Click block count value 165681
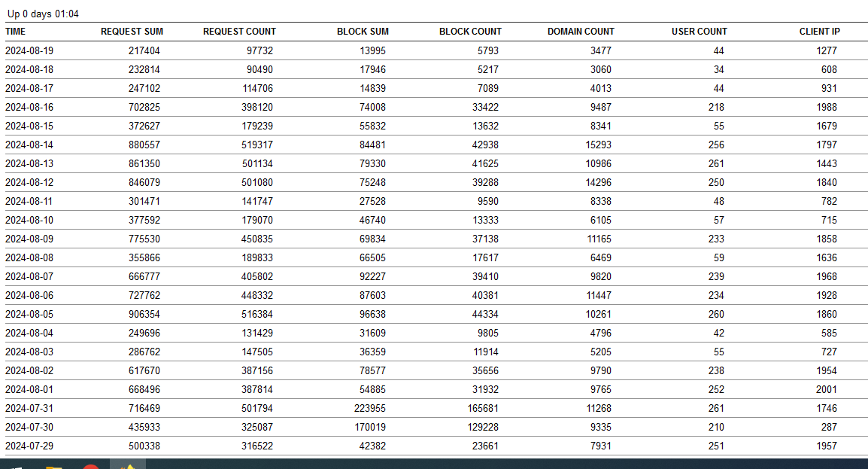 (x=482, y=409)
